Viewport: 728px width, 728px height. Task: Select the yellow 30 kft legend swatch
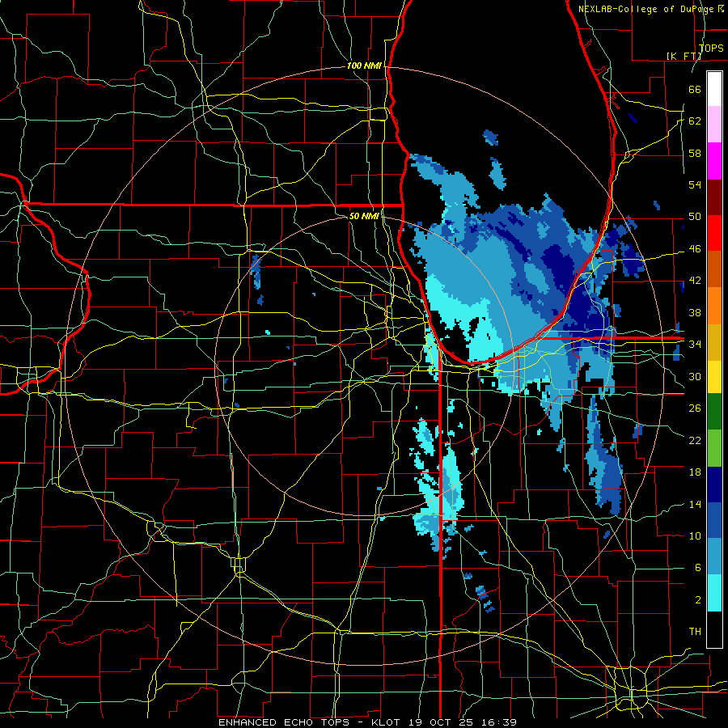click(714, 377)
